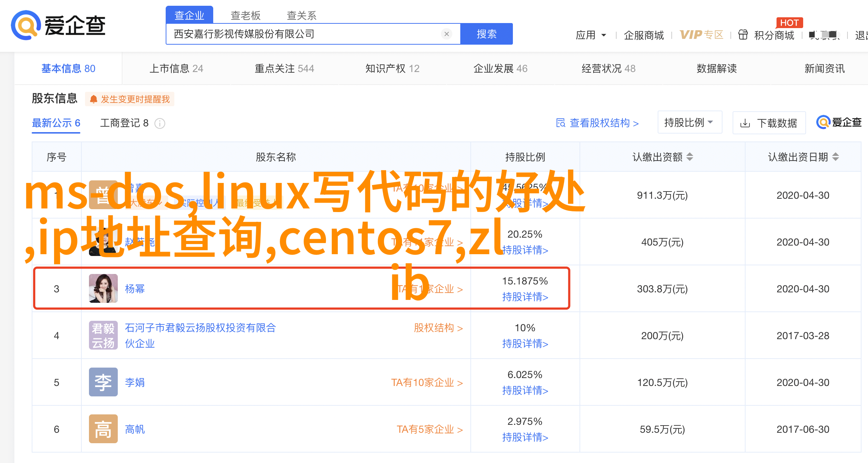Screen dimensions: 868x463
Task: Open the VIP专区 link
Action: click(702, 35)
